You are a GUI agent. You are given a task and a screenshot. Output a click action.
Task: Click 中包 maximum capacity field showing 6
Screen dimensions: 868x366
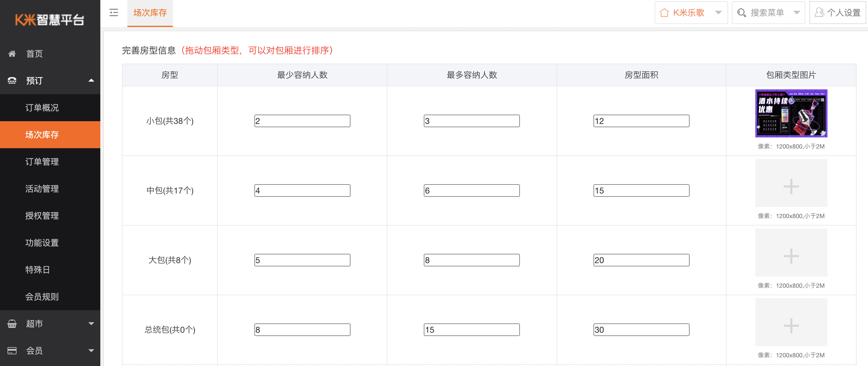(472, 190)
